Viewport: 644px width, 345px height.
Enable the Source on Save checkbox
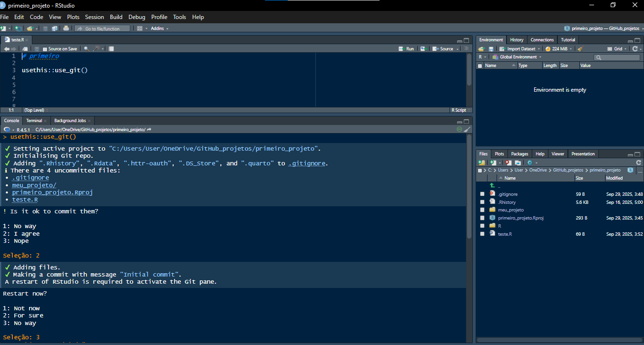tap(45, 49)
